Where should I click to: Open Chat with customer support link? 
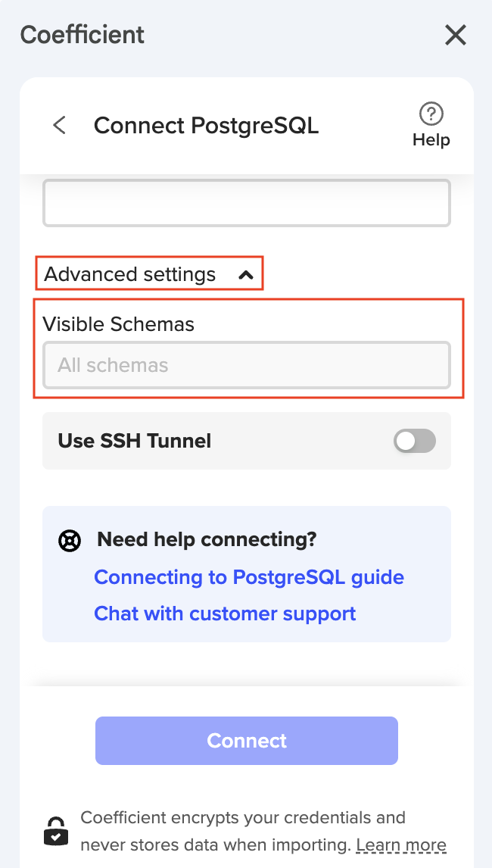pos(225,613)
